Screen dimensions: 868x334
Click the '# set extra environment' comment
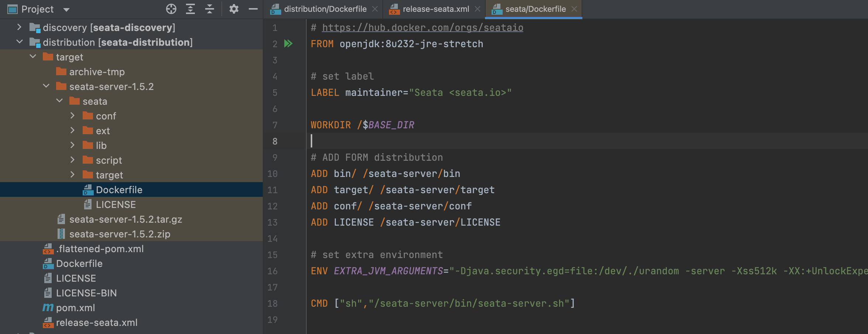(x=377, y=255)
